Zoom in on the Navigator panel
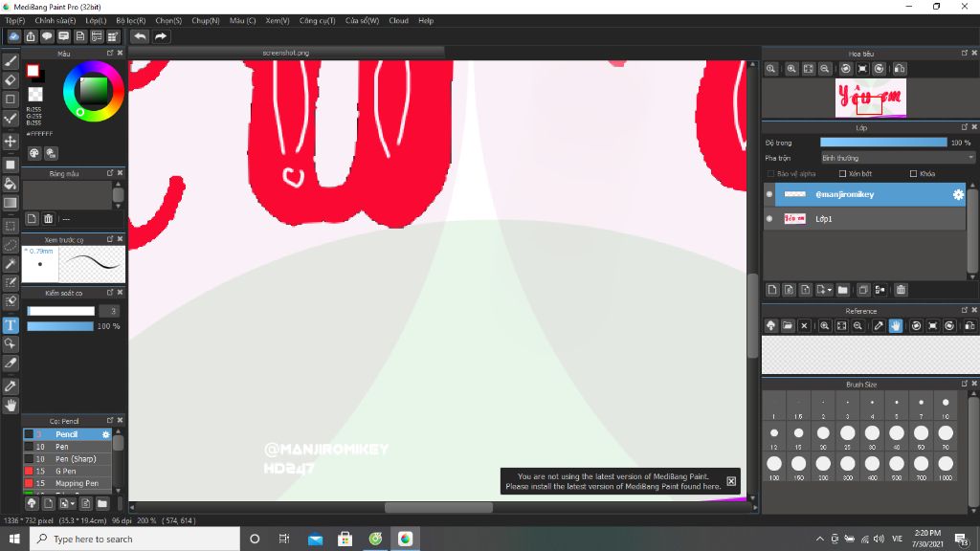This screenshot has height=551, width=980. (791, 69)
